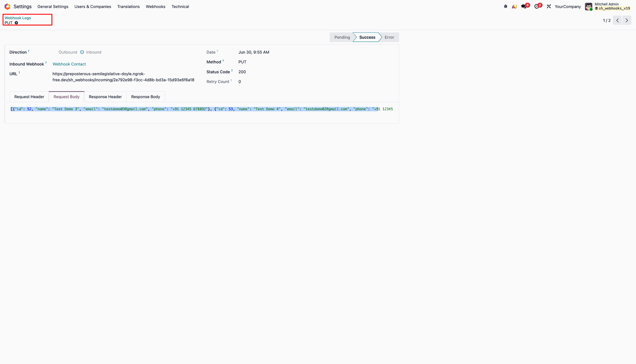Click help mark beside Retry Count label
This screenshot has width=636, height=364.
[231, 80]
